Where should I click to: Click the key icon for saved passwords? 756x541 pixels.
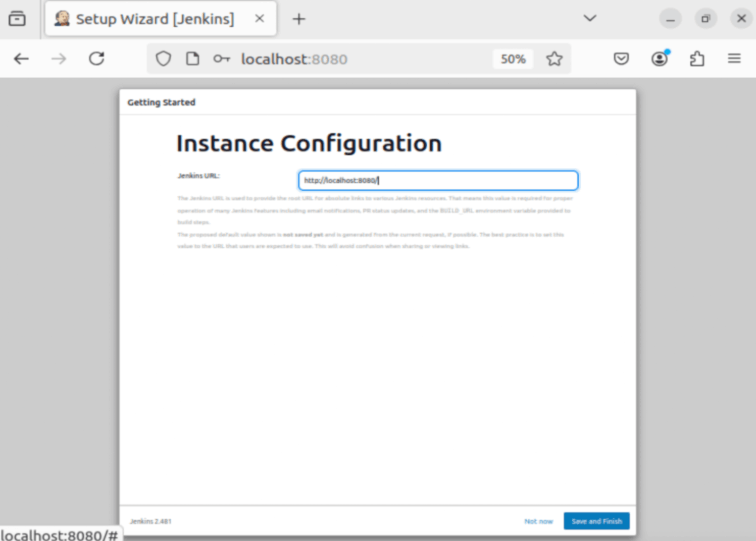[x=221, y=59]
